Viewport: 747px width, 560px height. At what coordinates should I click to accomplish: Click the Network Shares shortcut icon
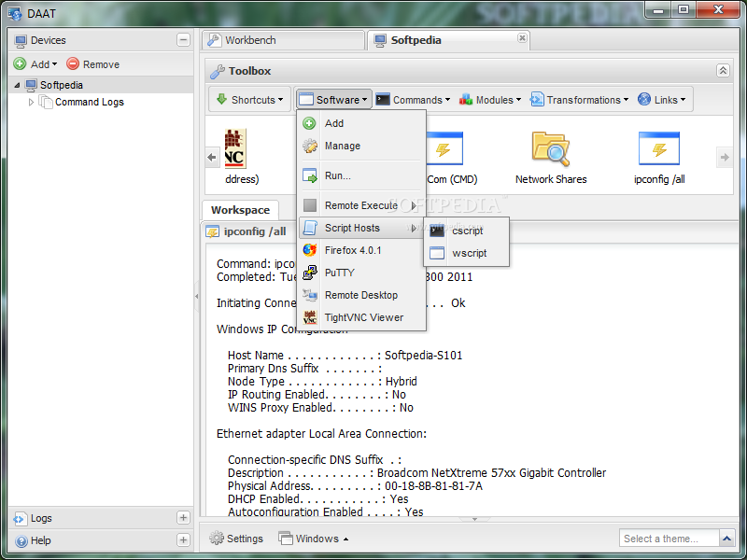tap(551, 149)
